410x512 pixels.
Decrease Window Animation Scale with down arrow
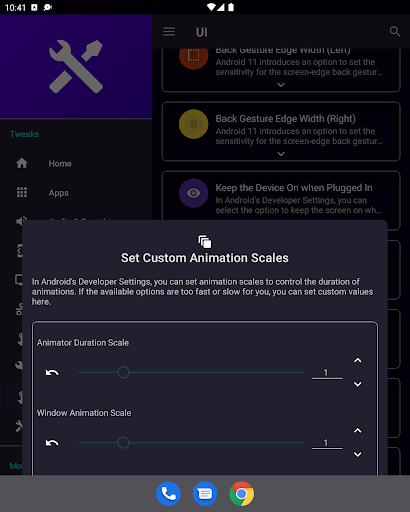(358, 454)
